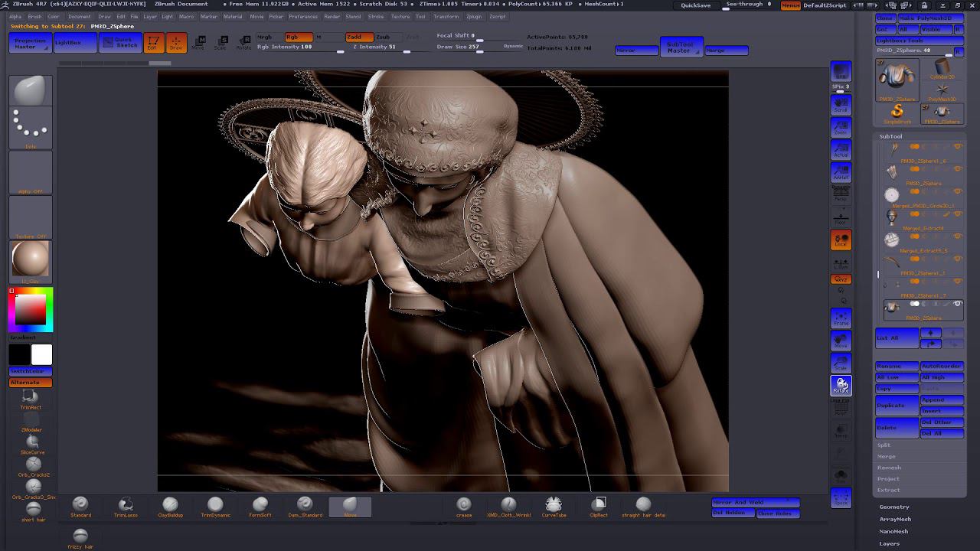This screenshot has height=551, width=980.
Task: Click the Local transform icon
Action: [841, 240]
